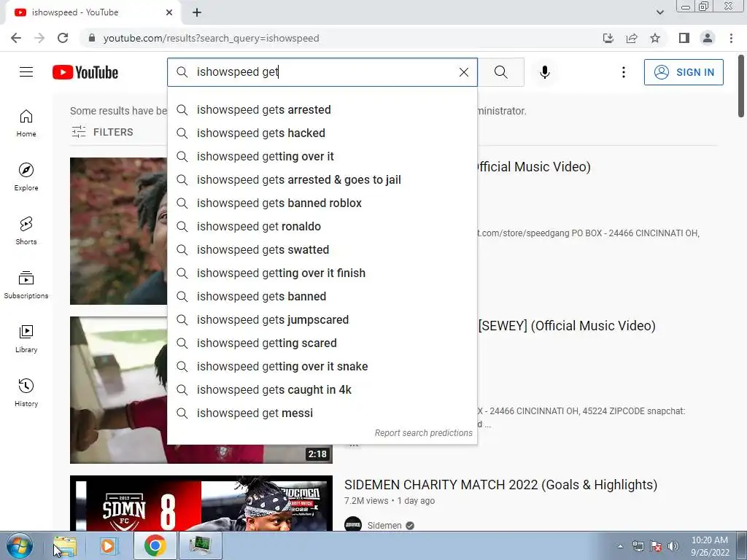Open the first result's video thumbnail

(x=118, y=231)
